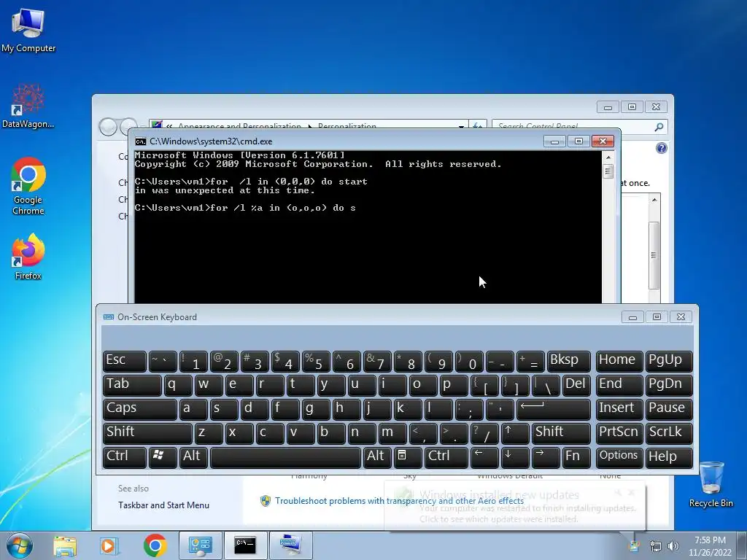Click the Control Panel help question icon
Image resolution: width=747 pixels, height=560 pixels.
pos(661,148)
